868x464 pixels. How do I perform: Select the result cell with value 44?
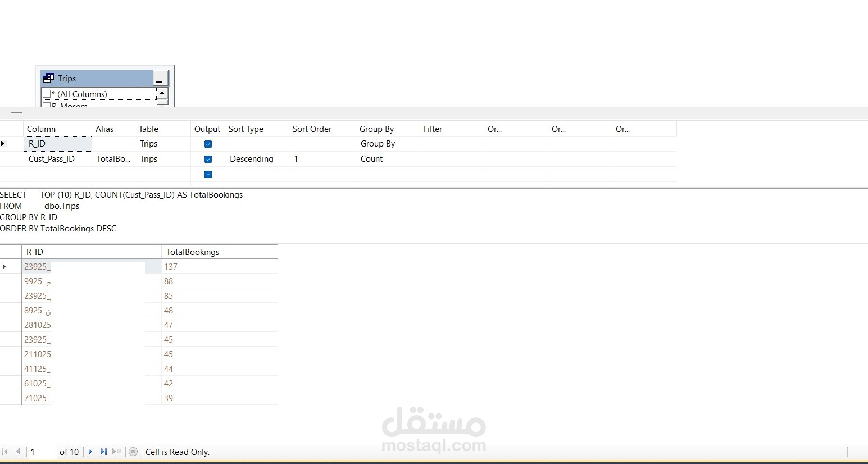coord(220,369)
